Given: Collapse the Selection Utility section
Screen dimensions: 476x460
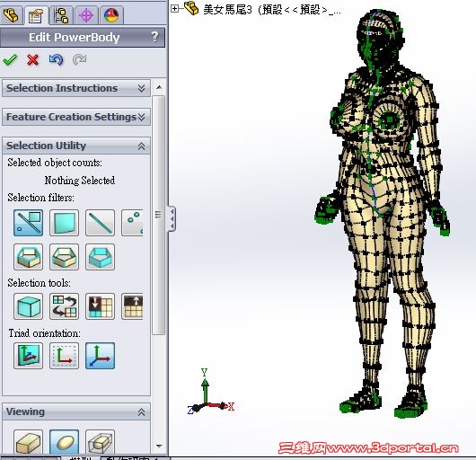Looking at the screenshot, I should coord(76,146).
